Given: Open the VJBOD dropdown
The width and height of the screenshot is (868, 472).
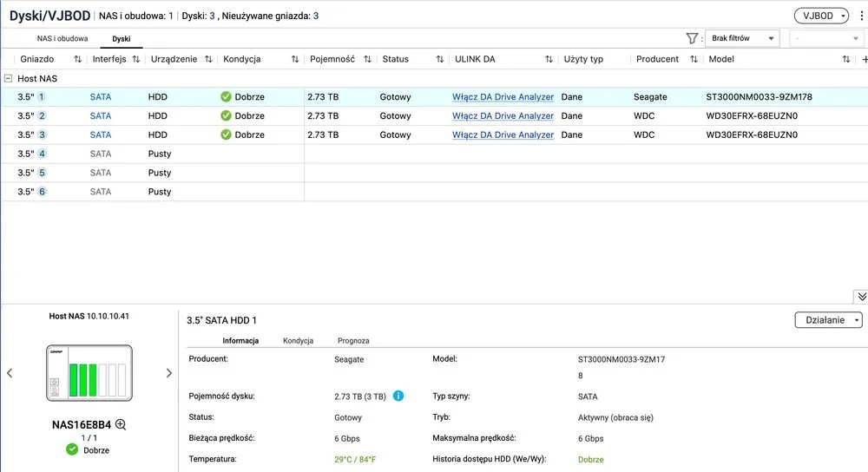Looking at the screenshot, I should [821, 16].
